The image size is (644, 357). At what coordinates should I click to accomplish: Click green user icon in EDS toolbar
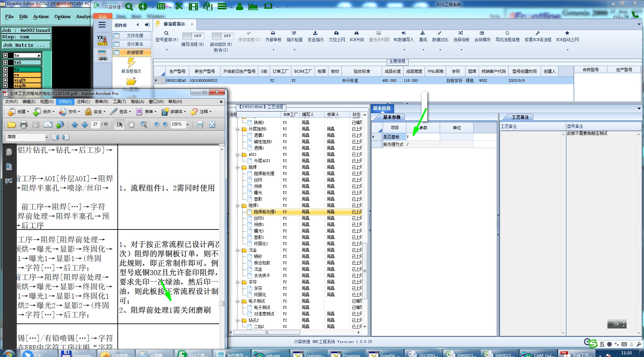click(239, 6)
